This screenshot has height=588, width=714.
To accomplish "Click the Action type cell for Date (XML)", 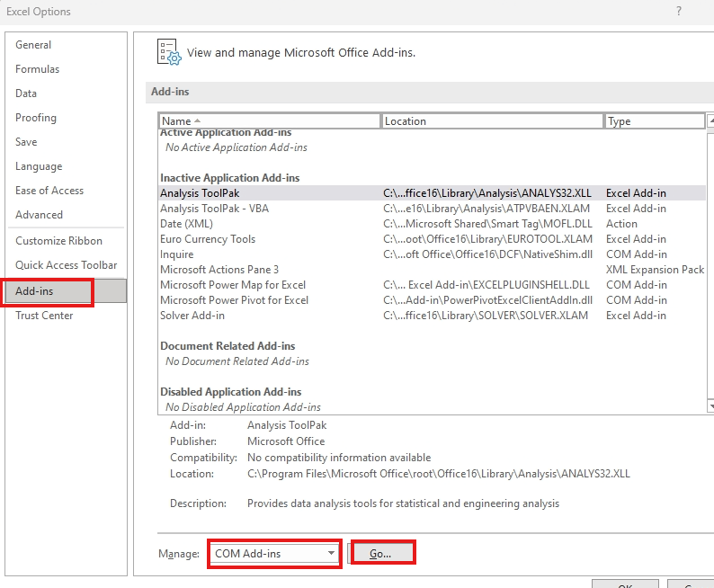I will pos(621,224).
